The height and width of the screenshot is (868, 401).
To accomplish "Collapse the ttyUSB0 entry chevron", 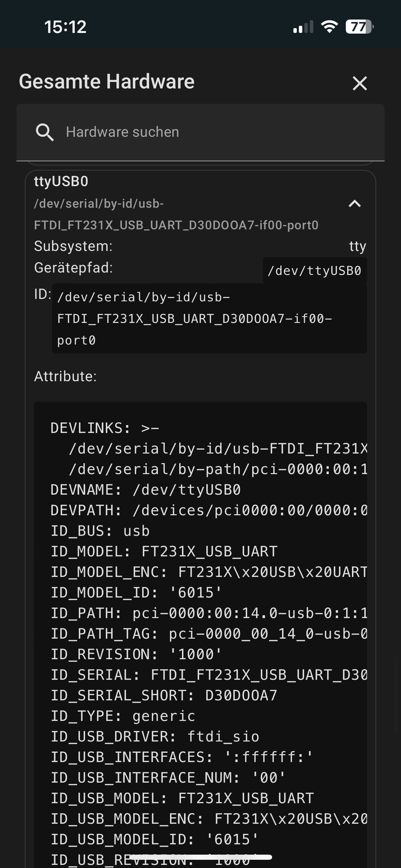I will [x=355, y=204].
